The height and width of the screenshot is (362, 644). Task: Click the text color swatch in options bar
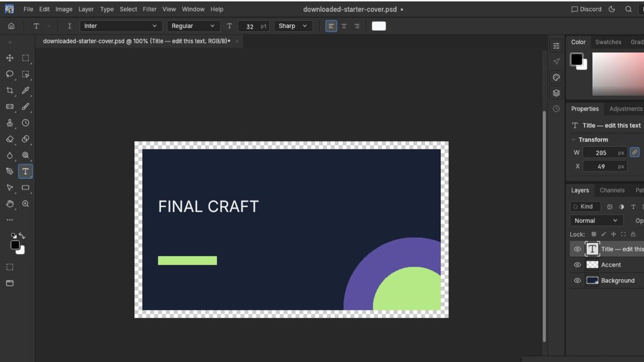click(x=379, y=26)
